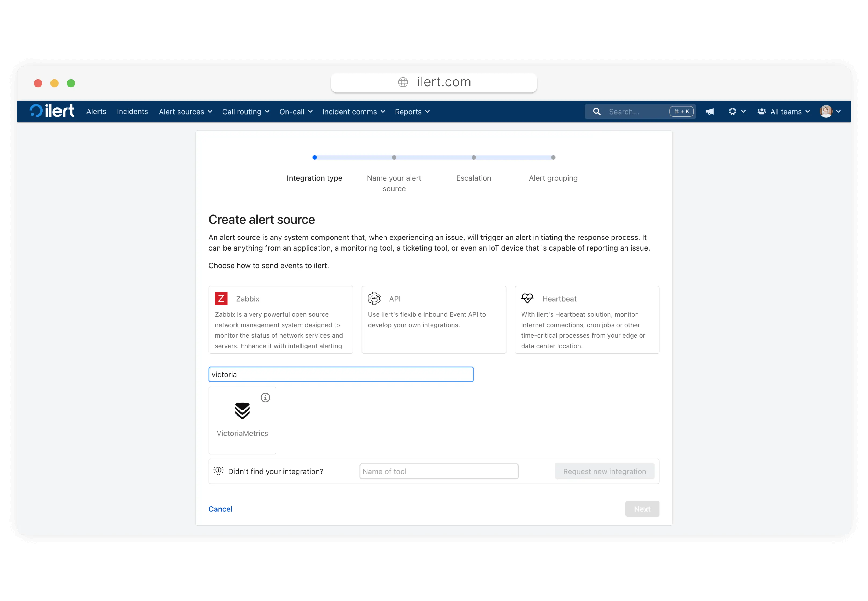Select the Escalation step

474,178
